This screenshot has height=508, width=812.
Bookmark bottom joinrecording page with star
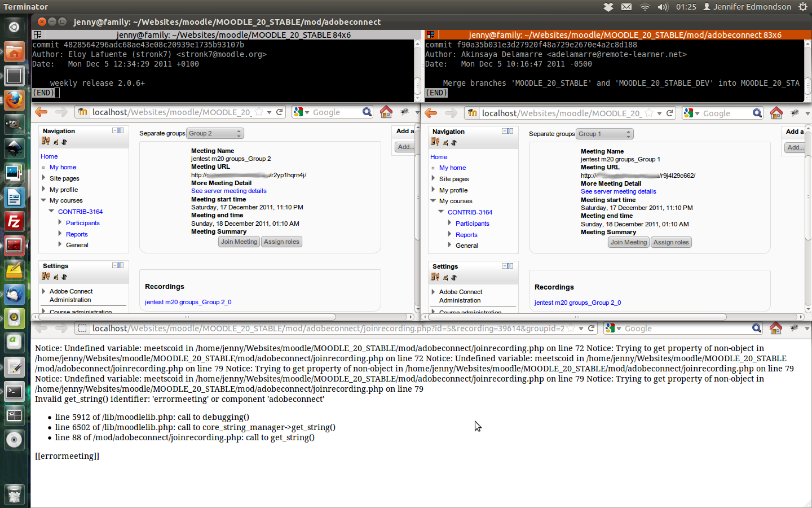[x=571, y=328]
